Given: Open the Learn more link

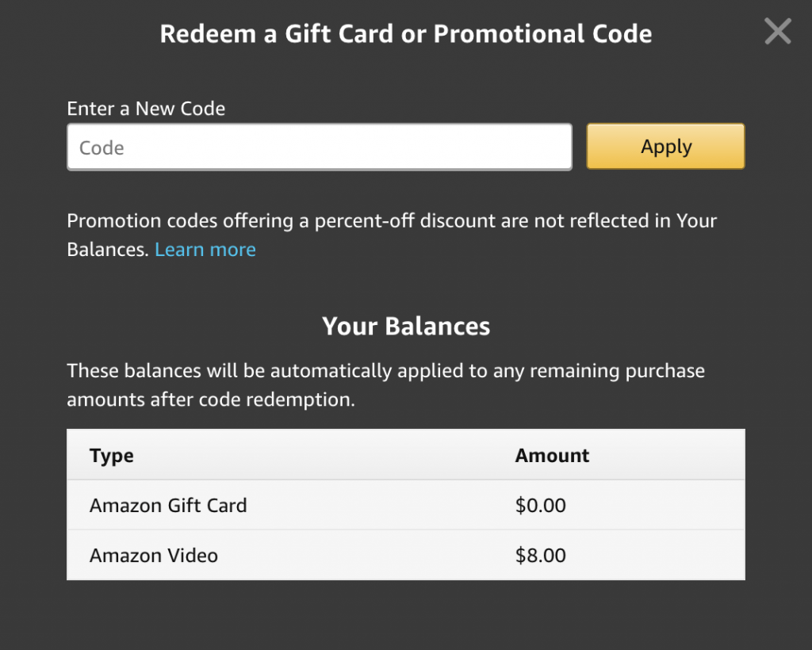Looking at the screenshot, I should (205, 250).
